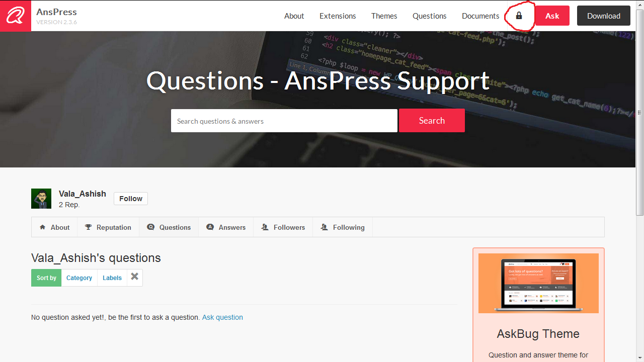Click the Download button
The height and width of the screenshot is (362, 644).
coord(604,16)
